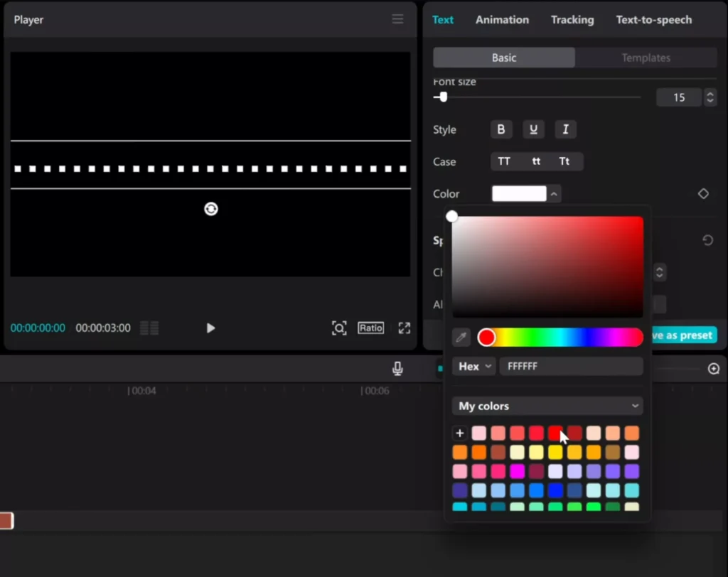728x577 pixels.
Task: Click the hex value field FFFFFF
Action: (571, 366)
